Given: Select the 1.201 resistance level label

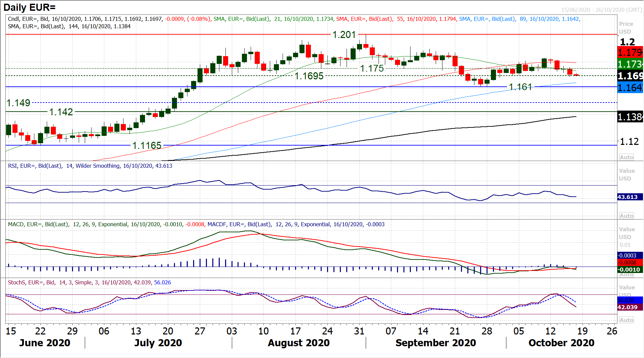Looking at the screenshot, I should coord(344,35).
